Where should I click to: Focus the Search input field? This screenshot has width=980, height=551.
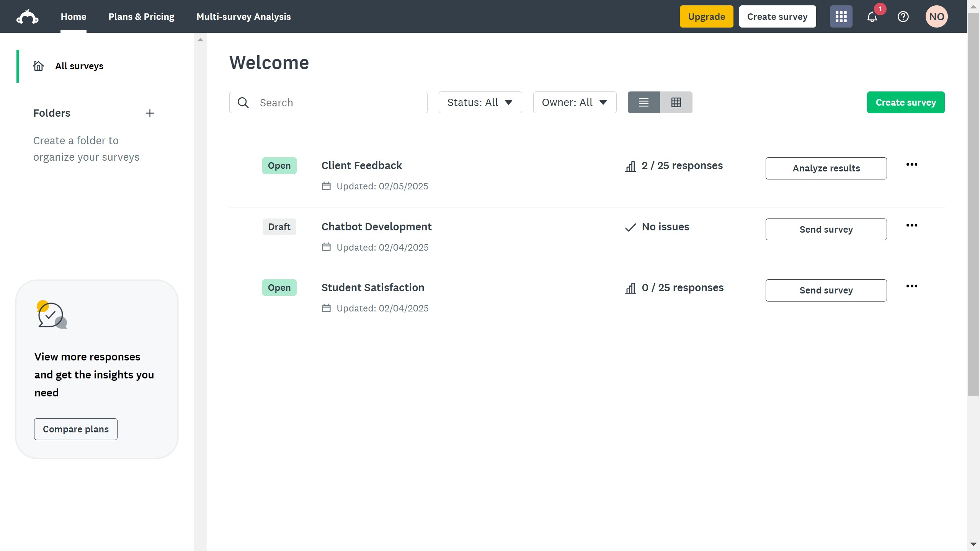pos(328,103)
